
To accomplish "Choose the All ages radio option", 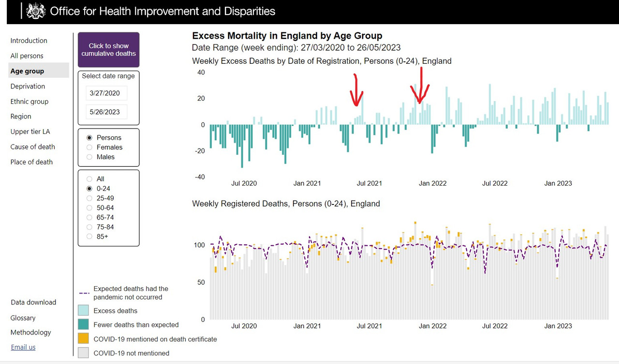I will pyautogui.click(x=89, y=179).
